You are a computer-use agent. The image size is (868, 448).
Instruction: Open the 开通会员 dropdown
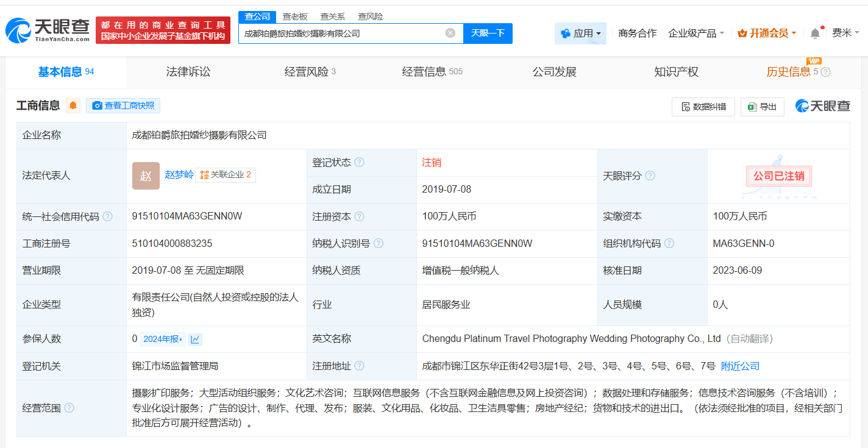pos(767,33)
